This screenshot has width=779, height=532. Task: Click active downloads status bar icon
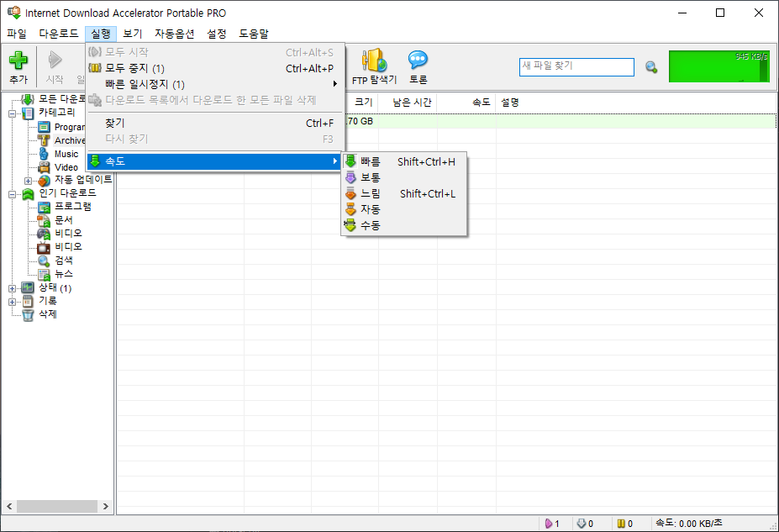pos(549,524)
